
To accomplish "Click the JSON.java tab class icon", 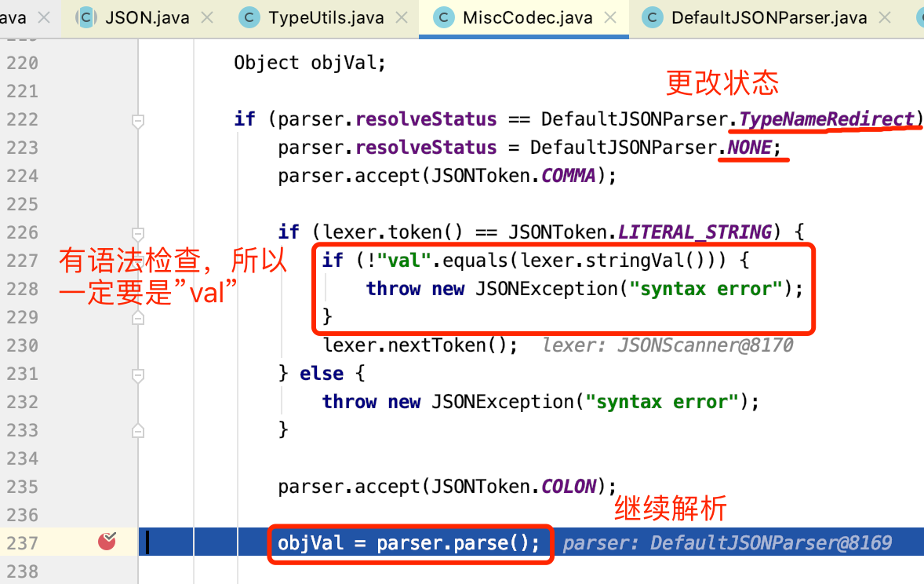I will coord(86,18).
